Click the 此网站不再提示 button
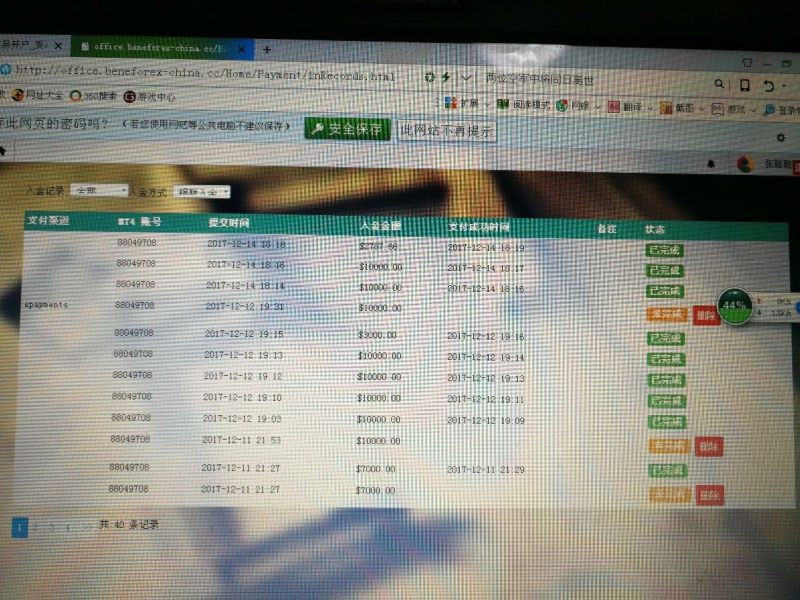 click(446, 131)
